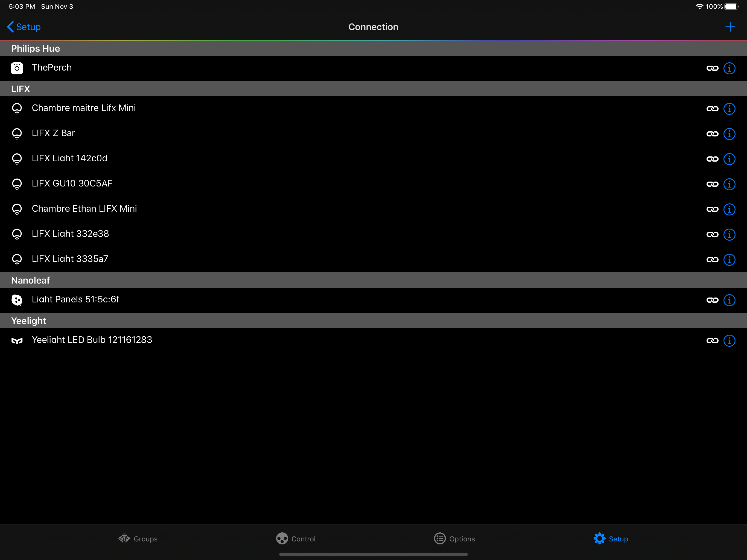The image size is (747, 560).
Task: Tap bulb icon beside LIFX Z Bar
Action: coord(17,134)
